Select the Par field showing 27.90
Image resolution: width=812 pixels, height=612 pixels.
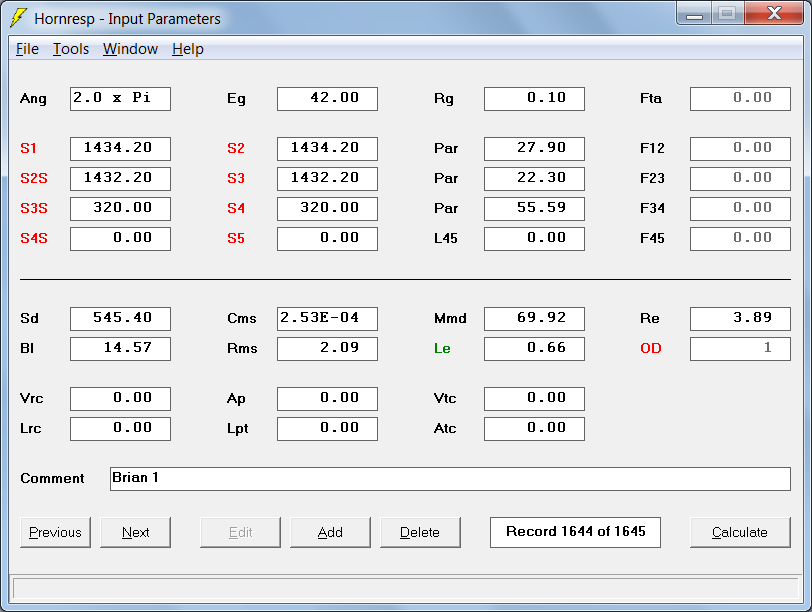(534, 149)
